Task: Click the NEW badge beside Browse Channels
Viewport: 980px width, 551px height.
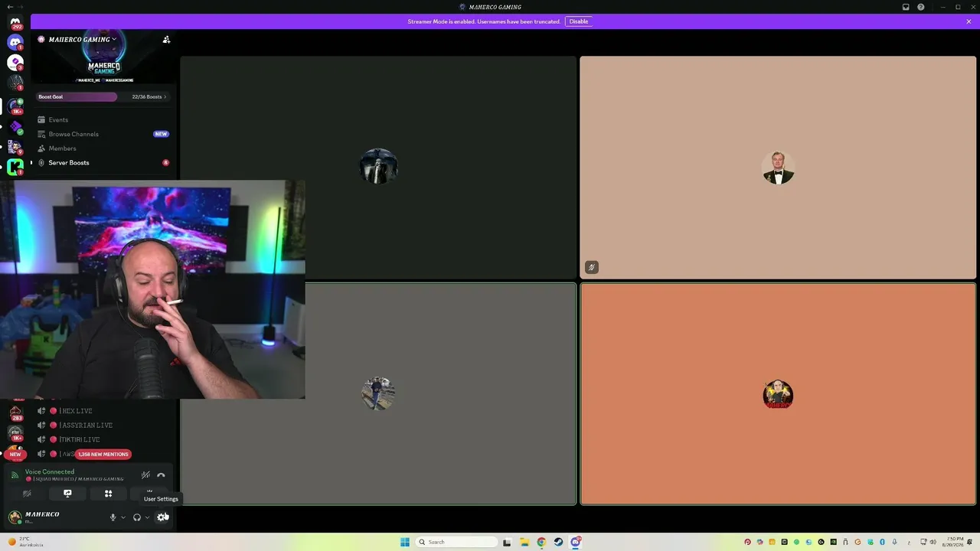Action: (161, 134)
